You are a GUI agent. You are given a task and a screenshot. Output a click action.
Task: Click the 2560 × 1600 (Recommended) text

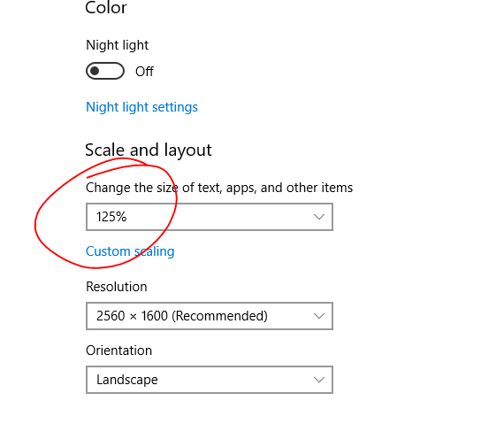click(182, 316)
